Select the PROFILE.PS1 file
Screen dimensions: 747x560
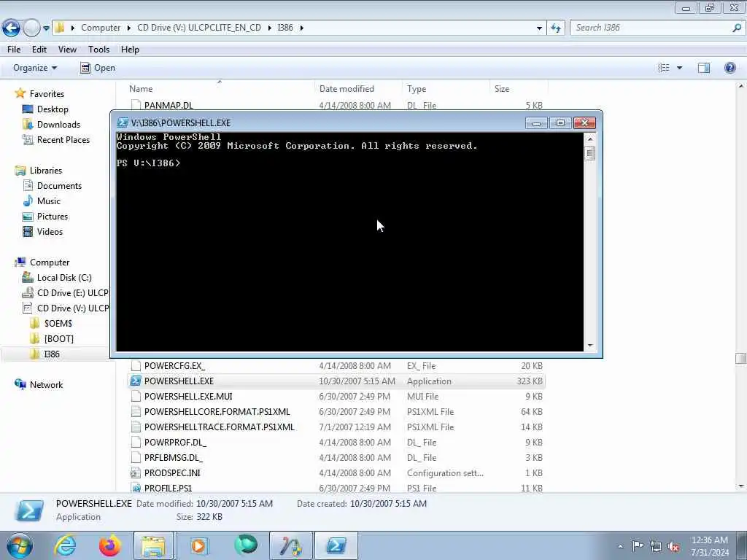point(336,488)
